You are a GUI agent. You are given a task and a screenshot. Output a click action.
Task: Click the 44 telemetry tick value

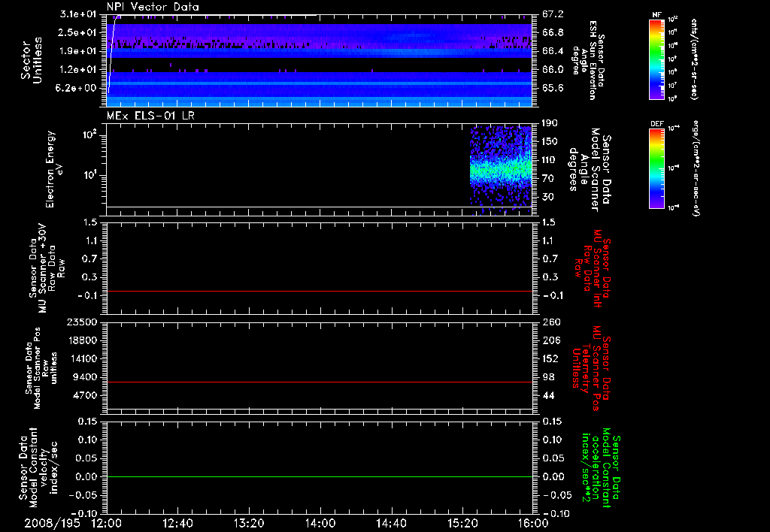[548, 395]
